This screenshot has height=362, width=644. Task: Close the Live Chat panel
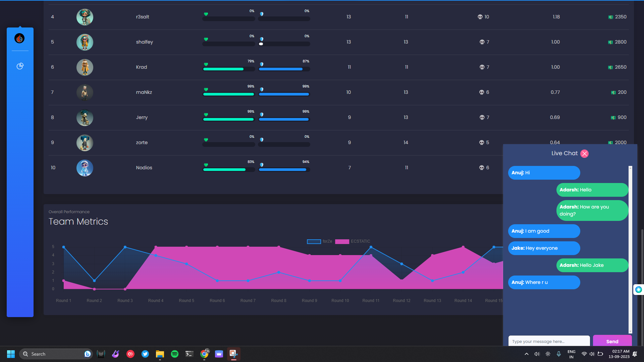tap(585, 154)
